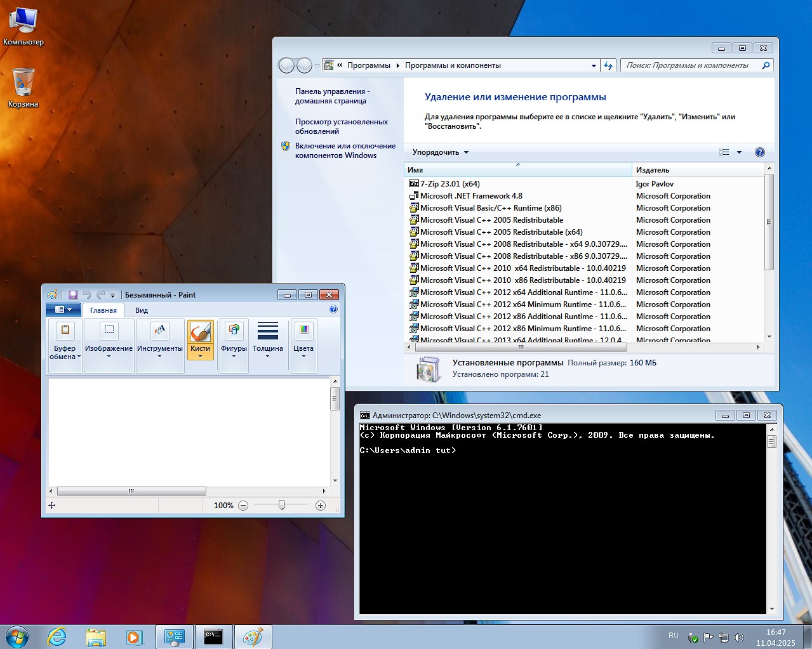
Task: Open the blue Paint application menu
Action: [x=62, y=310]
